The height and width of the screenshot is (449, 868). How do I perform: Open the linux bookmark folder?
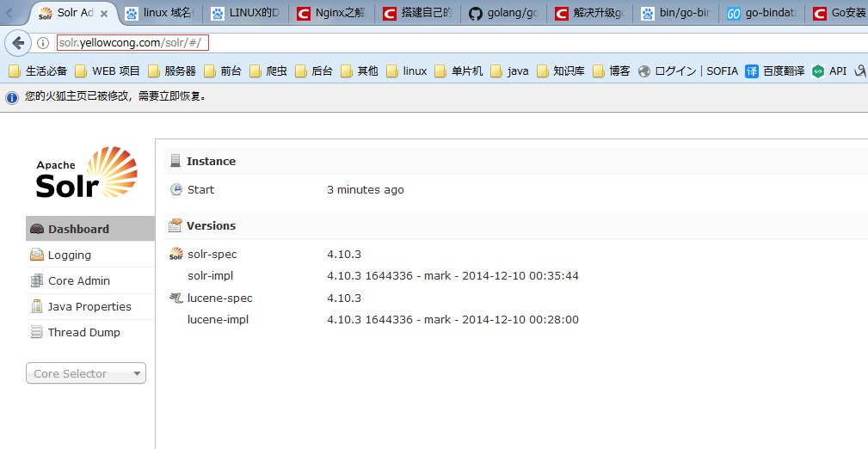[407, 71]
